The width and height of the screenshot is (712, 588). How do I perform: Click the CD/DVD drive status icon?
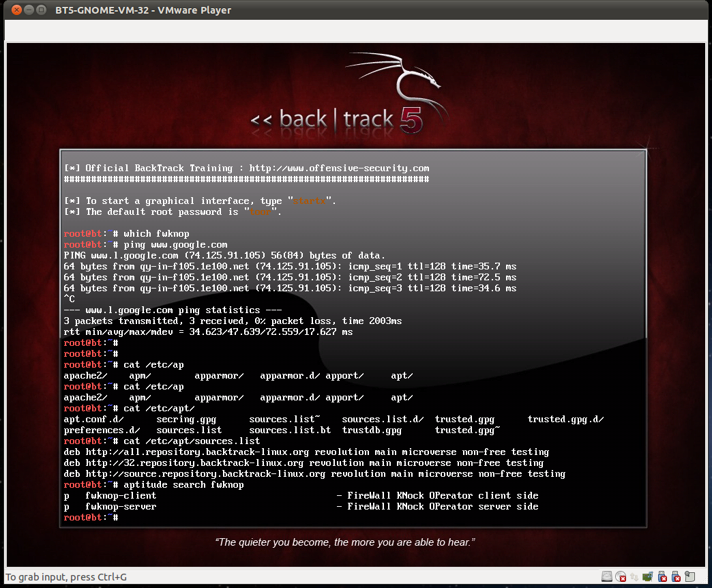tap(620, 576)
